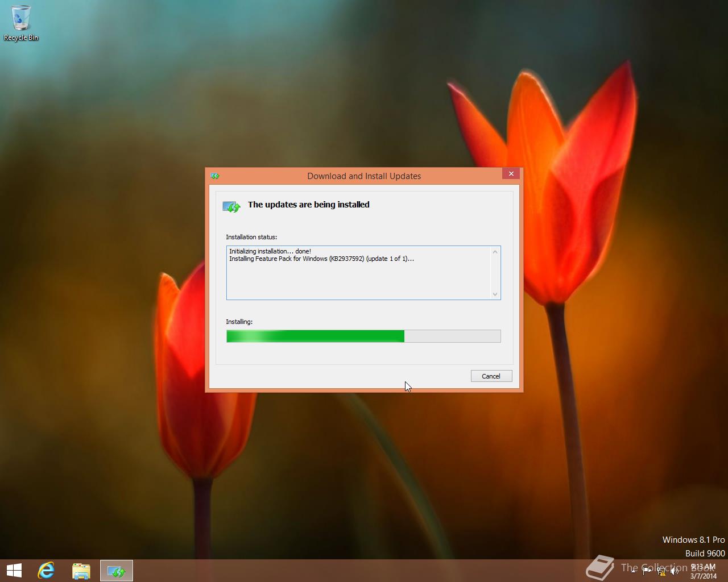Click the 'Download and Install Updates' title bar
Screen dimensions: 728x582
point(364,176)
